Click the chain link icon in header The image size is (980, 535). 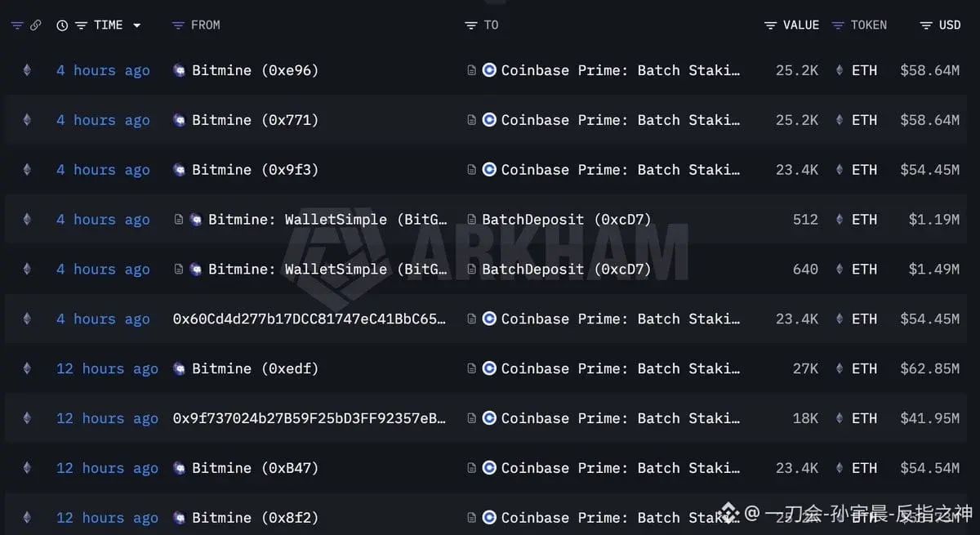35,25
